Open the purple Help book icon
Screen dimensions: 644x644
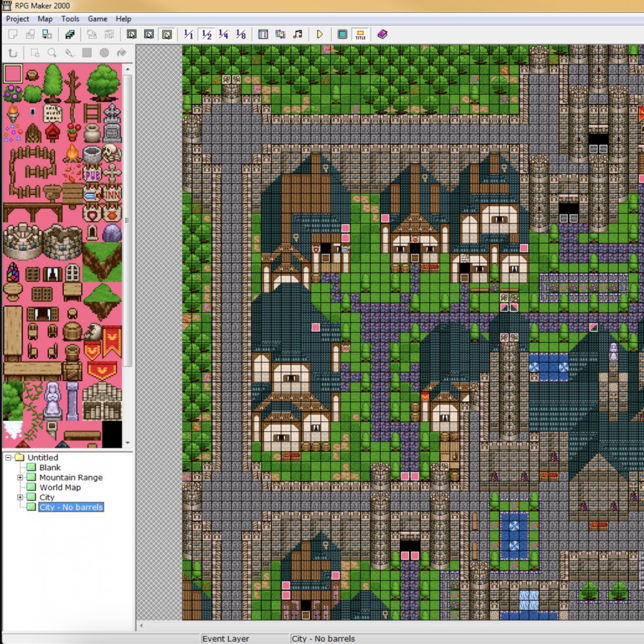coord(383,35)
